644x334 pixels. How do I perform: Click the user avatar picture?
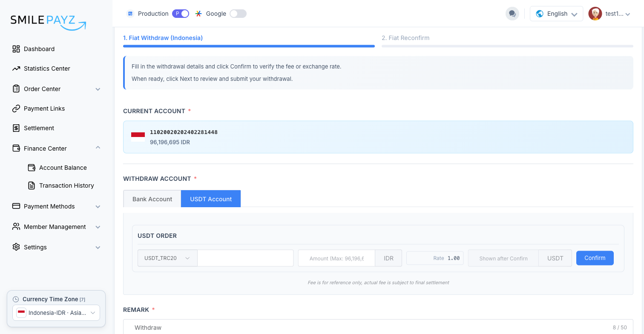click(x=595, y=14)
